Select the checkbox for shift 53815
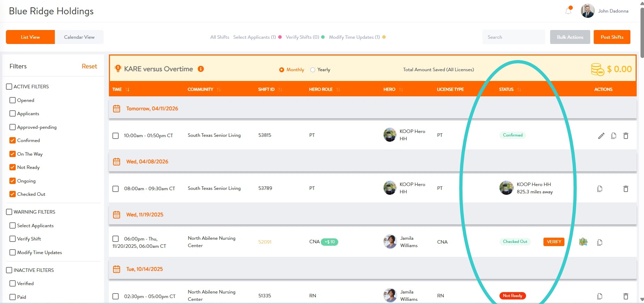This screenshot has width=644, height=304. (116, 135)
